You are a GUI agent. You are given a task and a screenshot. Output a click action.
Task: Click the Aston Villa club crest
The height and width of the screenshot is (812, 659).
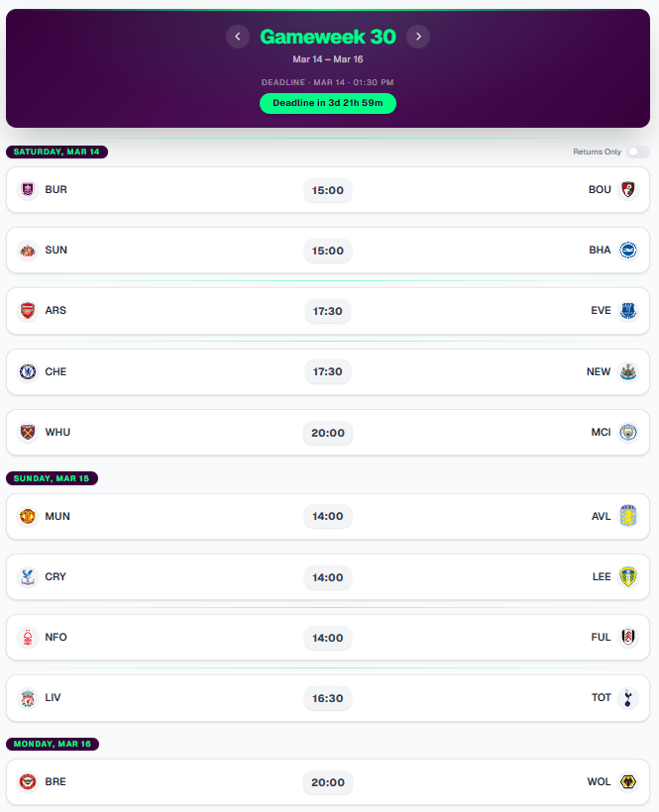coord(627,517)
